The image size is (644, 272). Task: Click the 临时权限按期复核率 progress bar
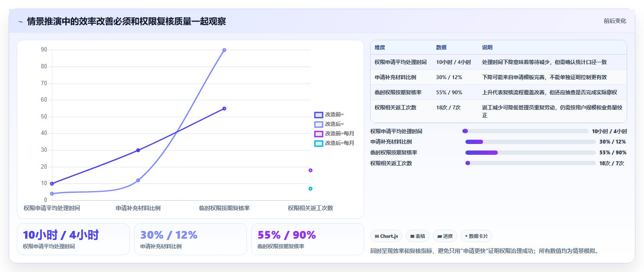pyautogui.click(x=531, y=153)
